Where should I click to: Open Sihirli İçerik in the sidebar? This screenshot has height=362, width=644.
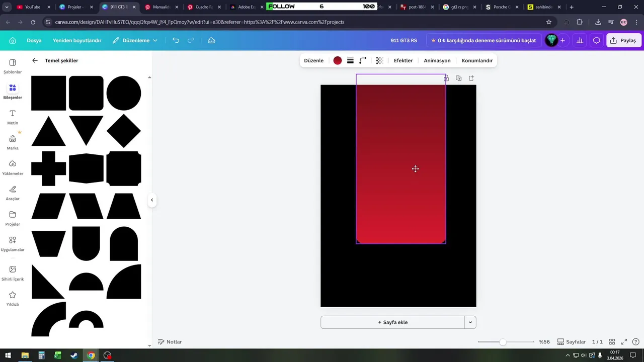point(13,273)
